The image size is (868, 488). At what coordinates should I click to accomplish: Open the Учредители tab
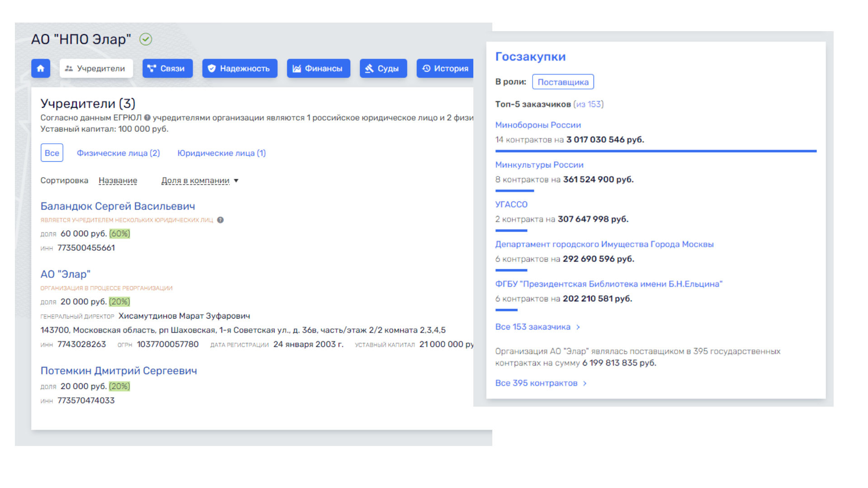(96, 69)
